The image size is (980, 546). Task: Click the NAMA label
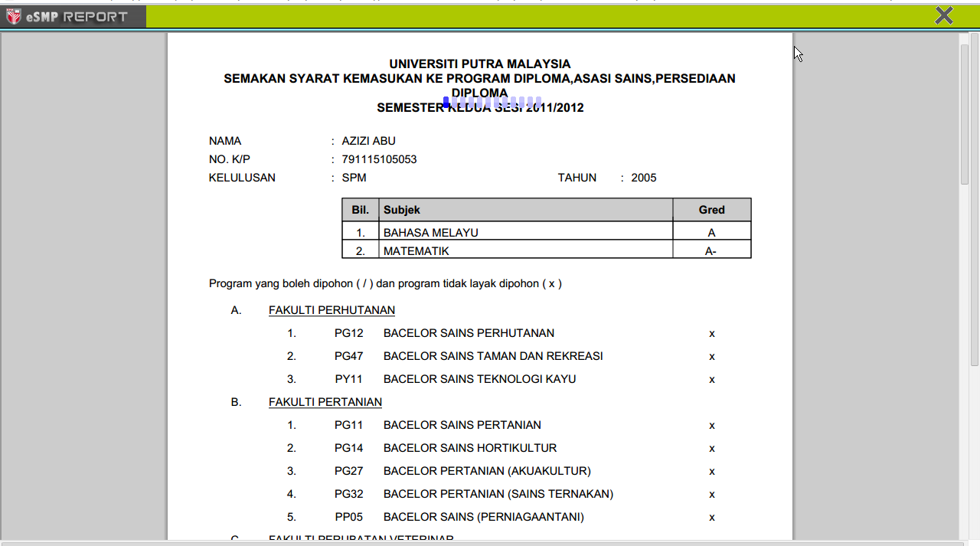click(x=225, y=141)
